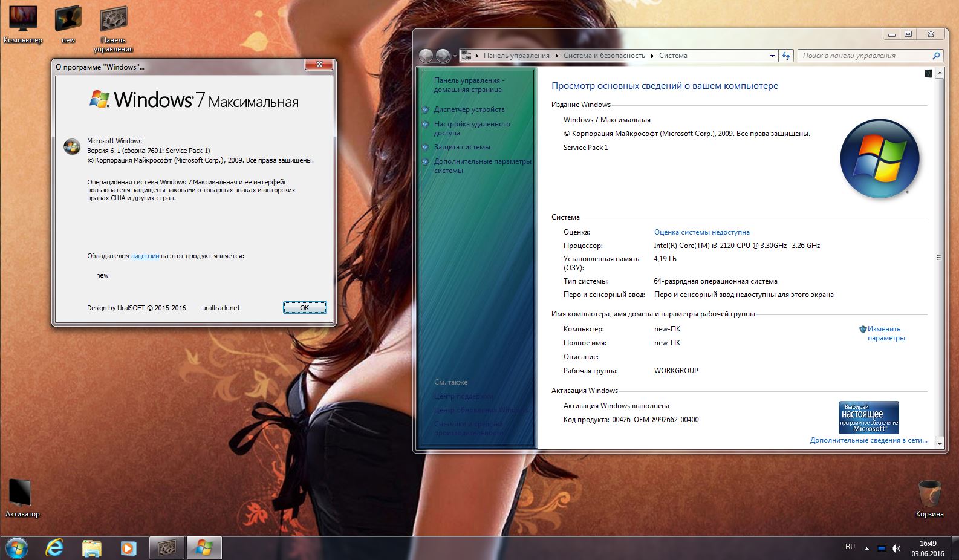Viewport: 959px width, 560px height.
Task: Click shield icon beside Диспетчер устройств
Action: click(x=426, y=110)
